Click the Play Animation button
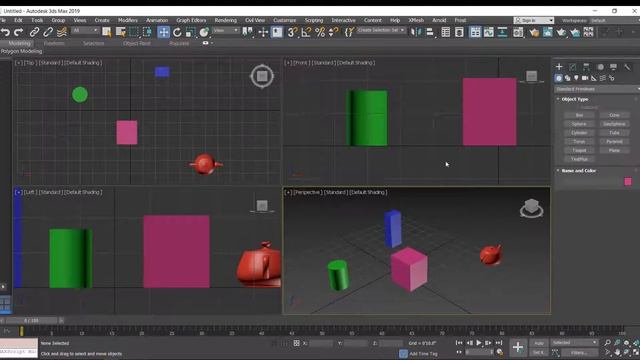The height and width of the screenshot is (360, 640). click(x=479, y=343)
